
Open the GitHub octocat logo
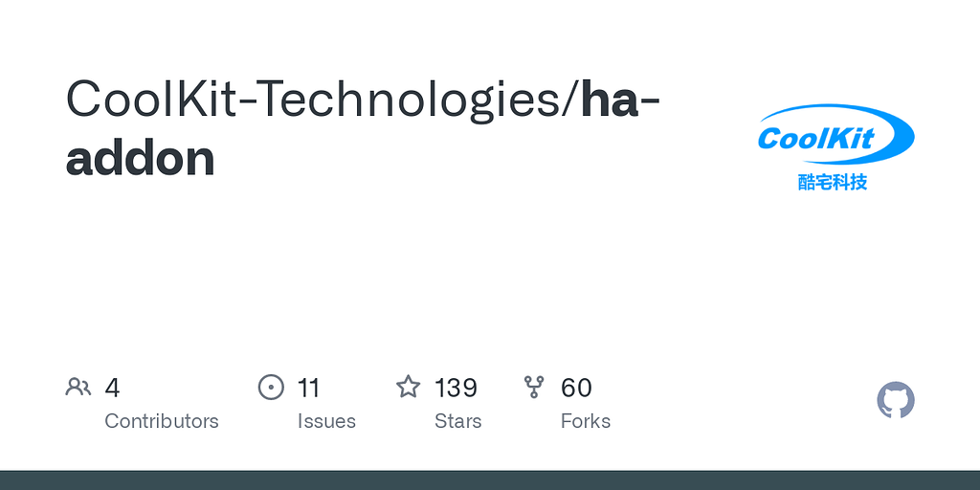[896, 400]
